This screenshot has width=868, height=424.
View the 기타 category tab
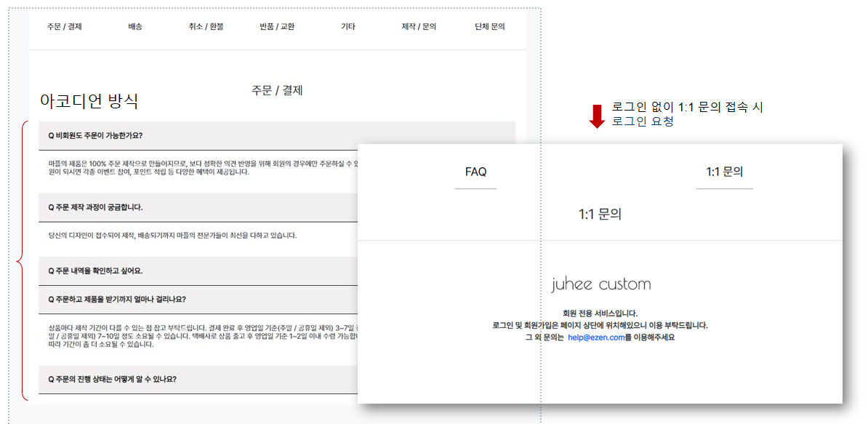click(347, 27)
